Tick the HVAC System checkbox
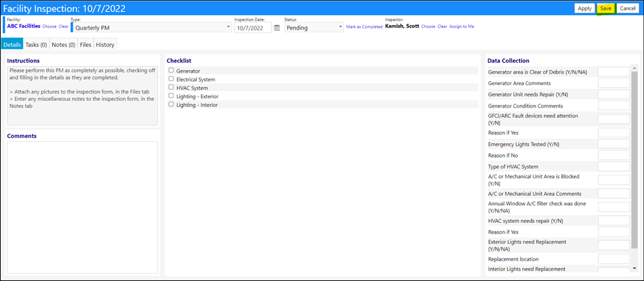Screen dimensions: 644x281 (x=171, y=87)
